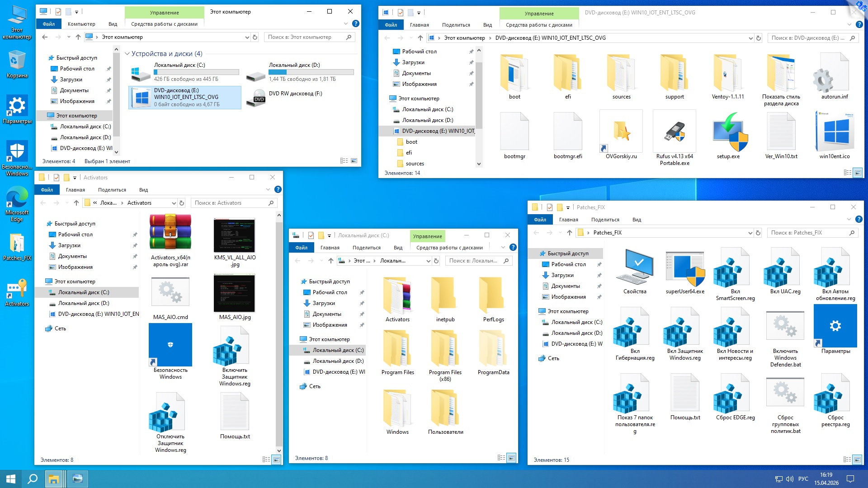Switch to details view in the Этот компьютер window
The height and width of the screenshot is (488, 868).
click(344, 161)
